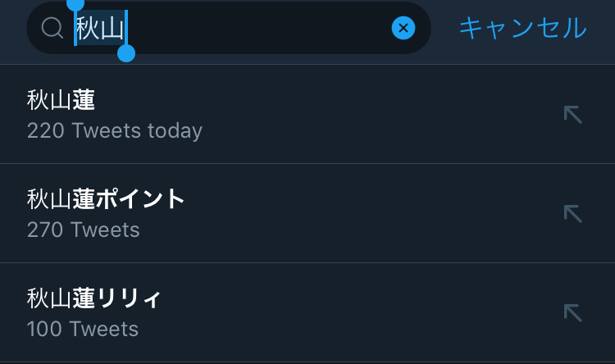Viewport: 615px width, 364px height.
Task: Click the lower-right text selection handle
Action: (126, 53)
